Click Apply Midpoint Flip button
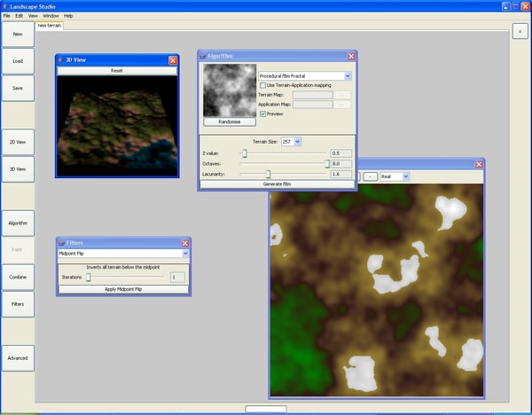Viewport: 532px width, 415px height. (x=123, y=289)
